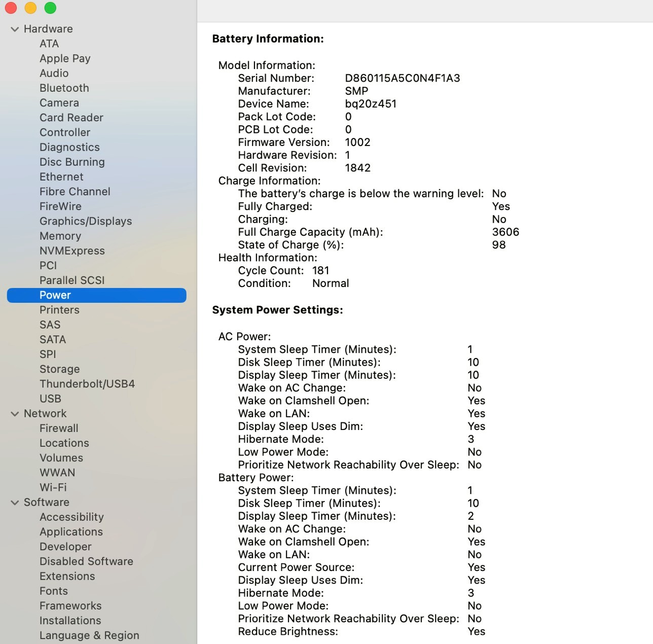Screen dimensions: 653x644
Task: Open the Firewall report
Action: pos(58,428)
